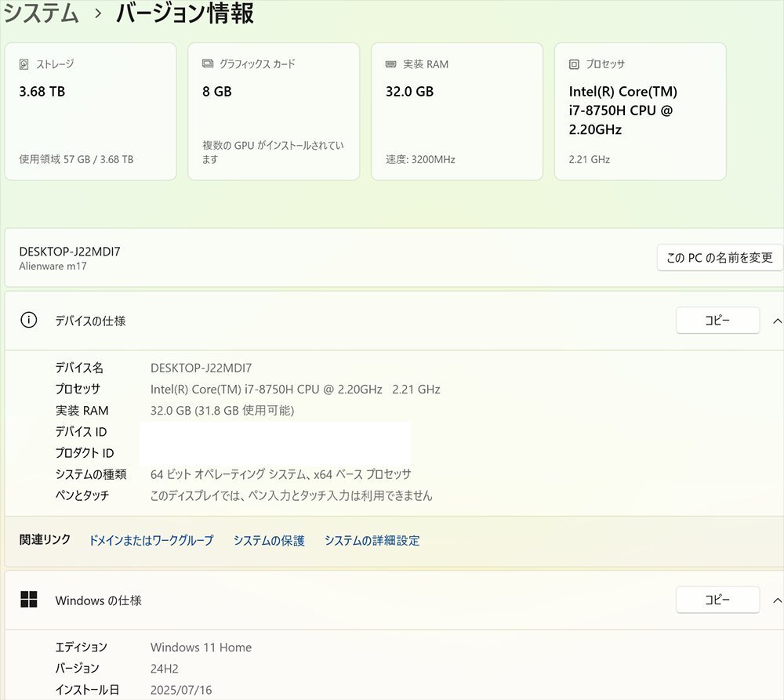The image size is (784, 700).
Task: Collapse the デバイスの仕様 section chevron
Action: point(777,321)
